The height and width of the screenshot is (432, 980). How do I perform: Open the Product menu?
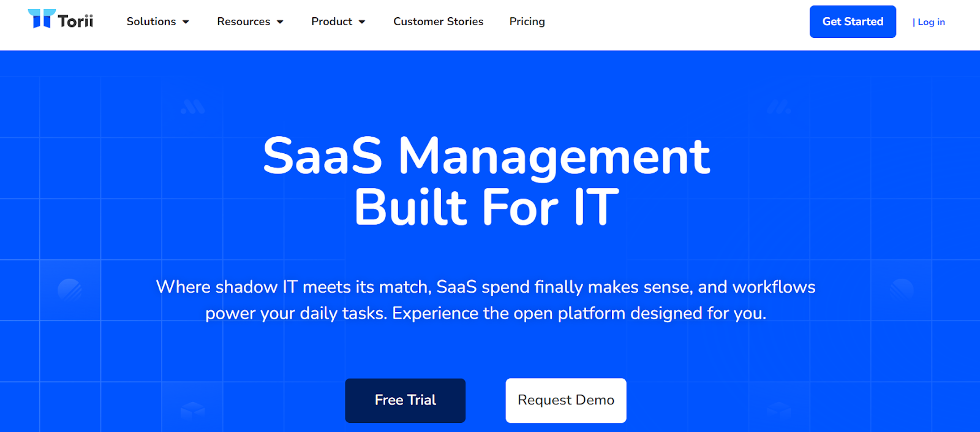tap(331, 21)
